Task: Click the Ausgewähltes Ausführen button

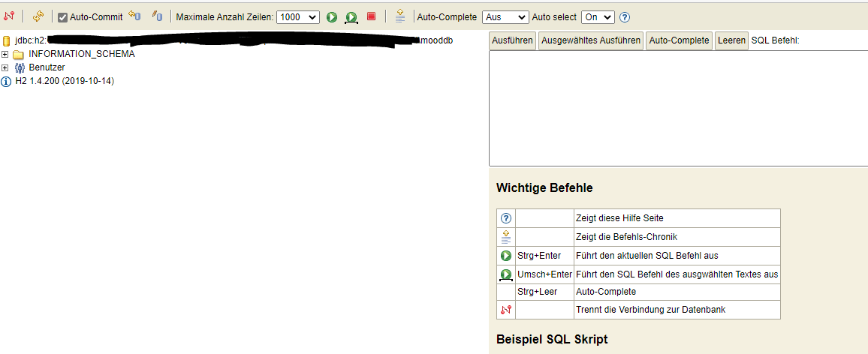Action: coord(591,41)
